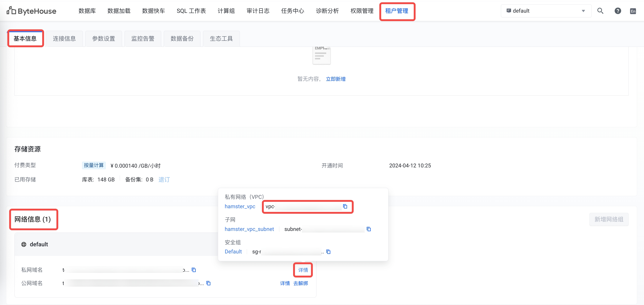Viewport: 644px width, 305px height.
Task: Switch language with the En icon
Action: 633,11
